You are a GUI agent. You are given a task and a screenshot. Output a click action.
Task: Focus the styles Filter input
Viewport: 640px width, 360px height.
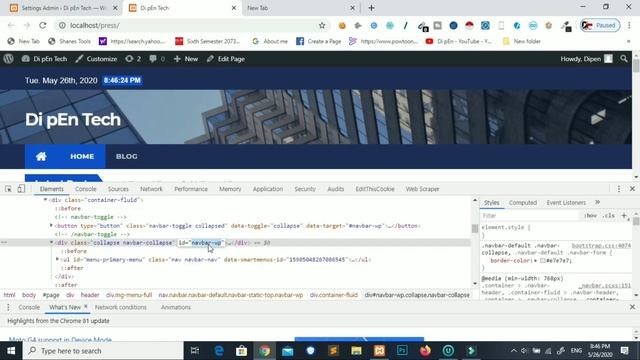coord(530,216)
